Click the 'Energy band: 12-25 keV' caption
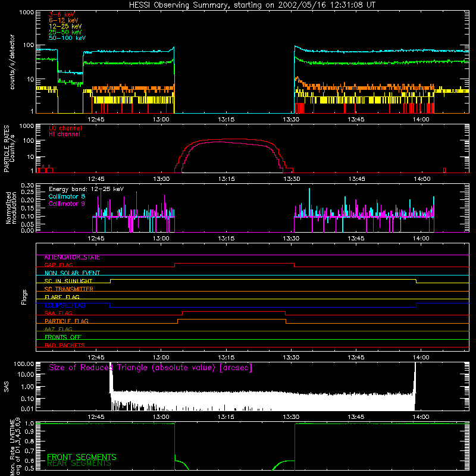This screenshot has width=476, height=476. tap(86, 189)
